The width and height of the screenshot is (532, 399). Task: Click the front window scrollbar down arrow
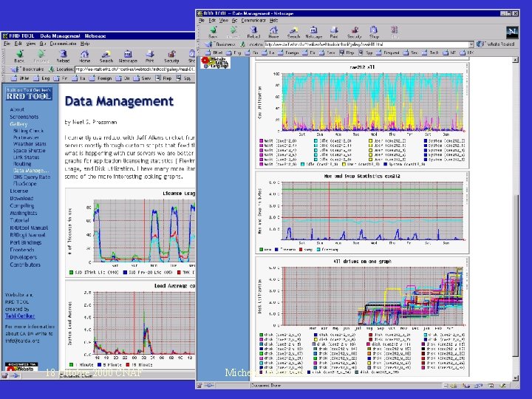[x=516, y=378]
